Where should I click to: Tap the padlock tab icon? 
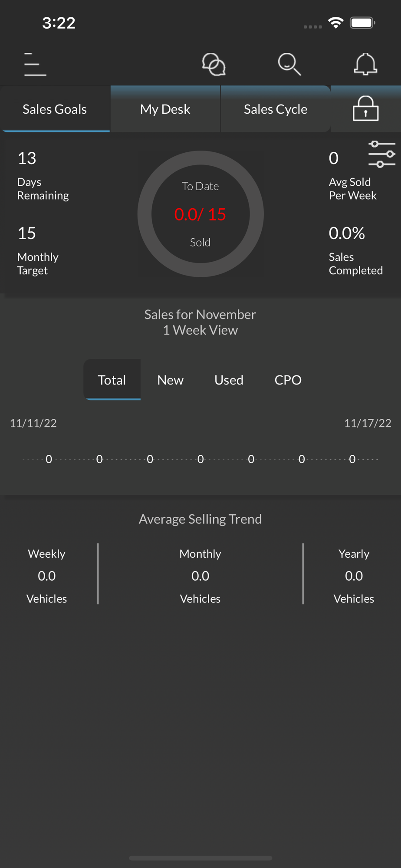(x=365, y=109)
